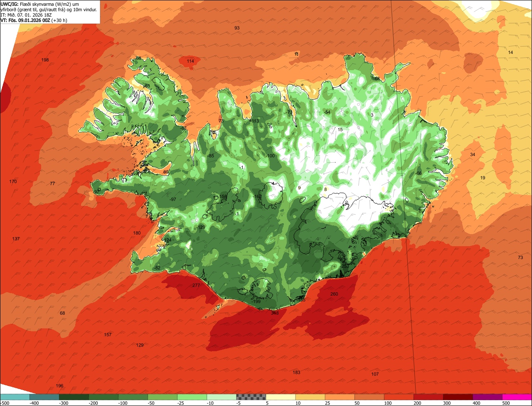Viewport: 532px width, 406px height.
Task: Click the flux value 198 in the northwest sea
Action: [x=45, y=60]
